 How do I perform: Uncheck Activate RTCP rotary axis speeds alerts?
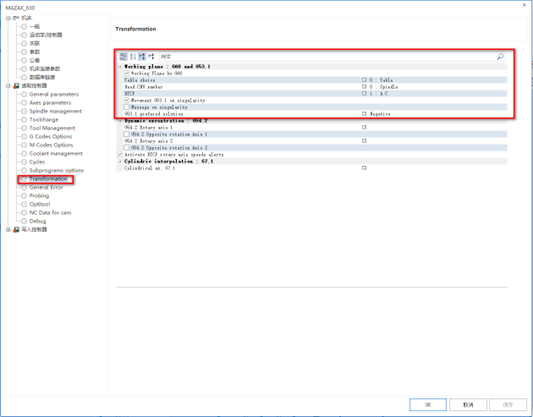click(x=120, y=154)
